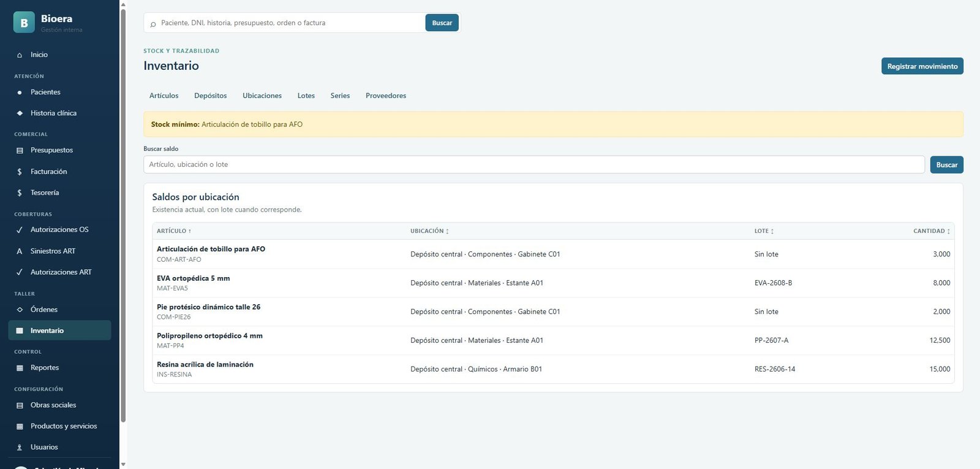This screenshot has width=980, height=469.
Task: Click the Inventario sidebar icon
Action: tap(20, 330)
